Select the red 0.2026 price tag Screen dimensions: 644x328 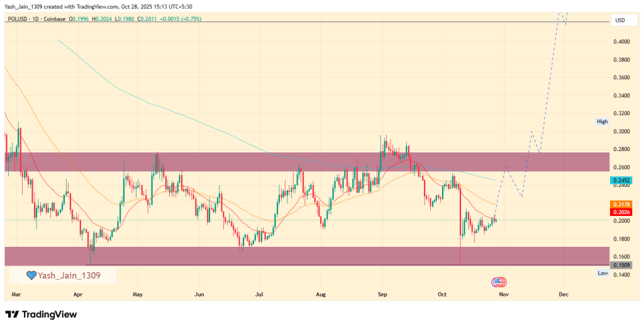(x=620, y=212)
